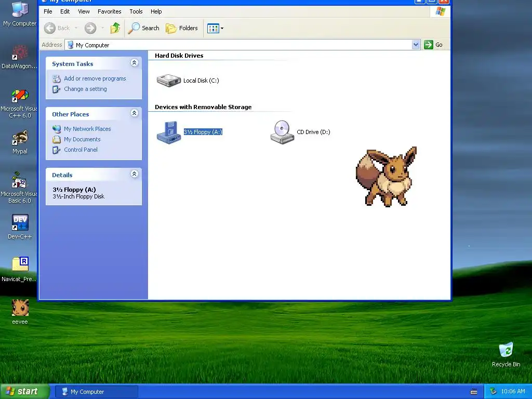
Task: Select the DataWagon desktop shortcut
Action: pyautogui.click(x=20, y=57)
